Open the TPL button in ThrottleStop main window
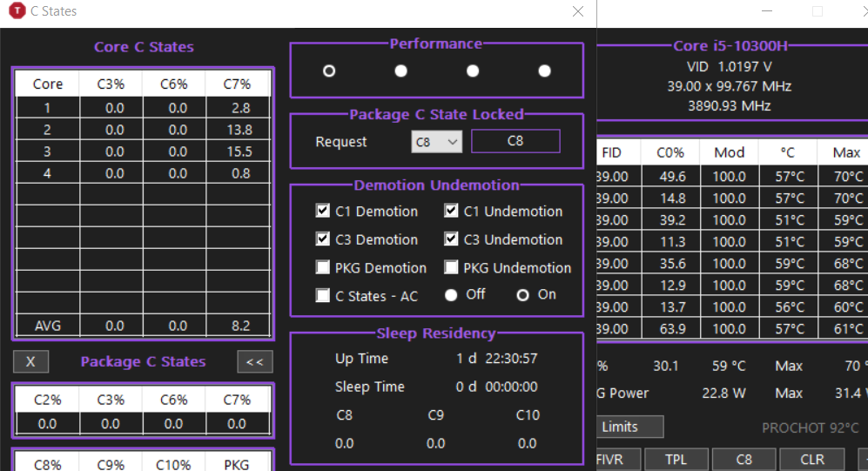Viewport: 868px width, 471px height. (676, 460)
